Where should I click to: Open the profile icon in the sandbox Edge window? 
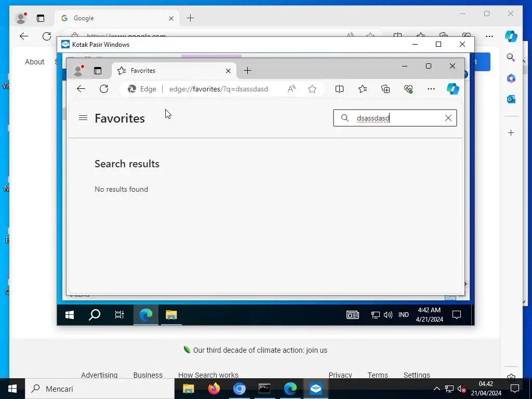(78, 71)
